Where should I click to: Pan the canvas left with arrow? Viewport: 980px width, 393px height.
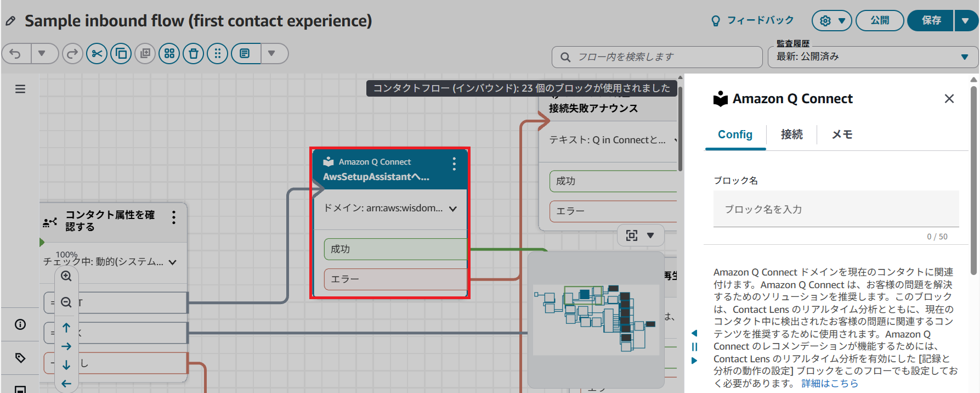tap(66, 384)
